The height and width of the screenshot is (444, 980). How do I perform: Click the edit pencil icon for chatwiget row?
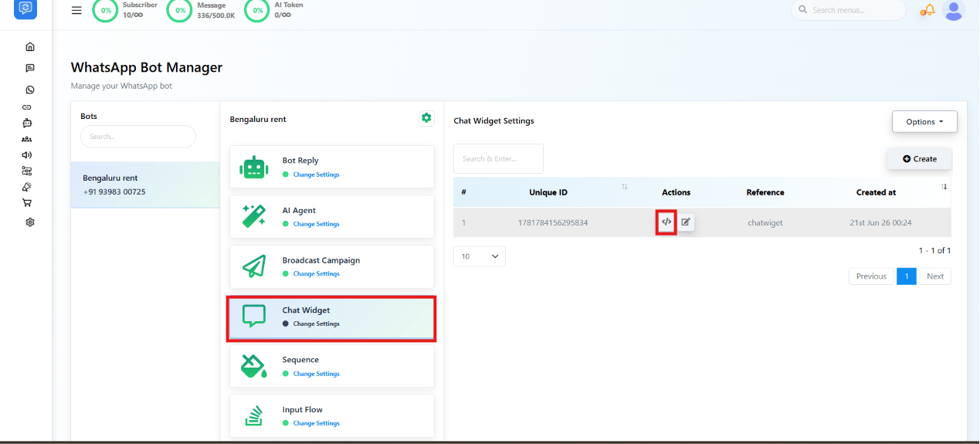[686, 222]
